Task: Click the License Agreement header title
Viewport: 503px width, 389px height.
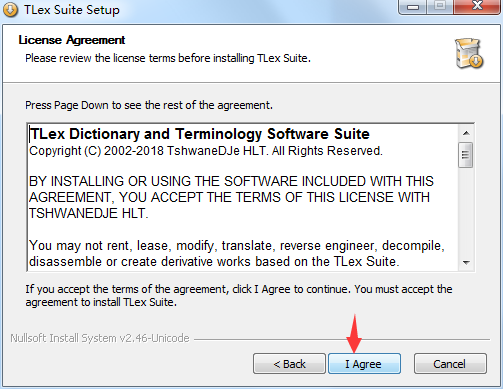Action: (x=72, y=40)
